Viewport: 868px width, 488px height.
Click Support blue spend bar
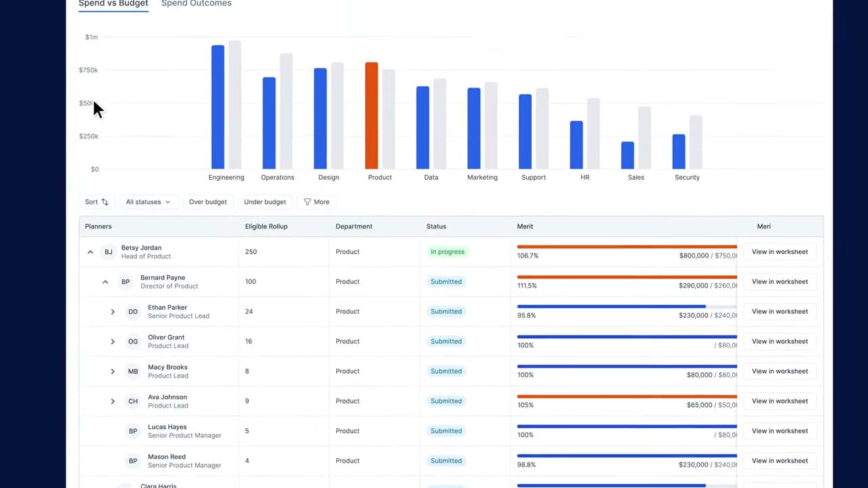[x=525, y=131]
